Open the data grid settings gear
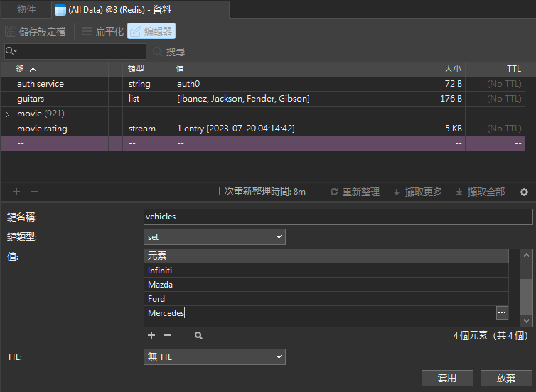This screenshot has width=536, height=392. (x=524, y=192)
